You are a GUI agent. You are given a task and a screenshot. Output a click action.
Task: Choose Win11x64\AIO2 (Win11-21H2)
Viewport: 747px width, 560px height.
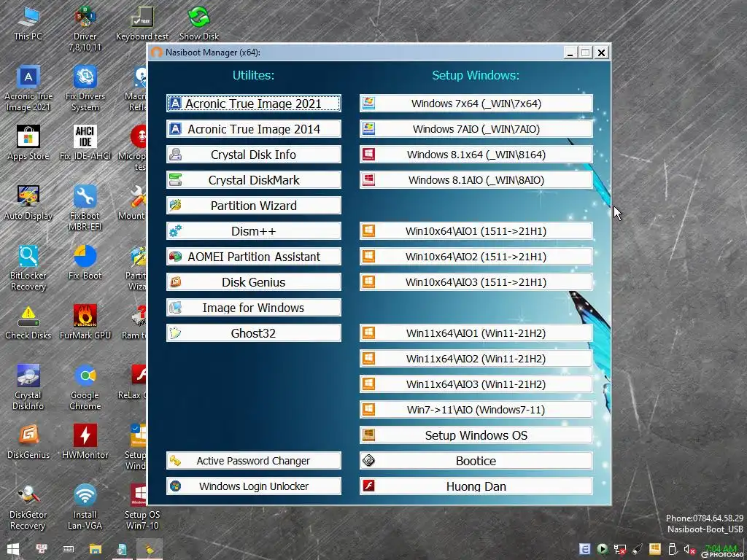coord(476,359)
